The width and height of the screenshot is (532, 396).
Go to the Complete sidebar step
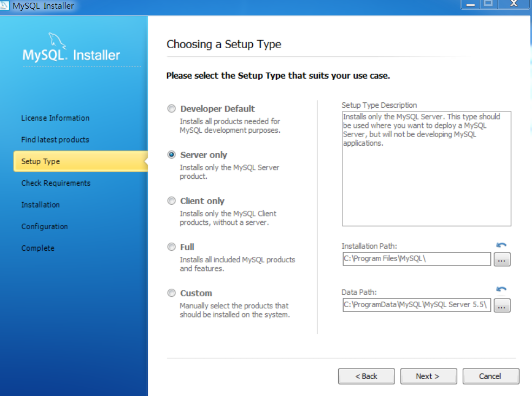tap(38, 248)
